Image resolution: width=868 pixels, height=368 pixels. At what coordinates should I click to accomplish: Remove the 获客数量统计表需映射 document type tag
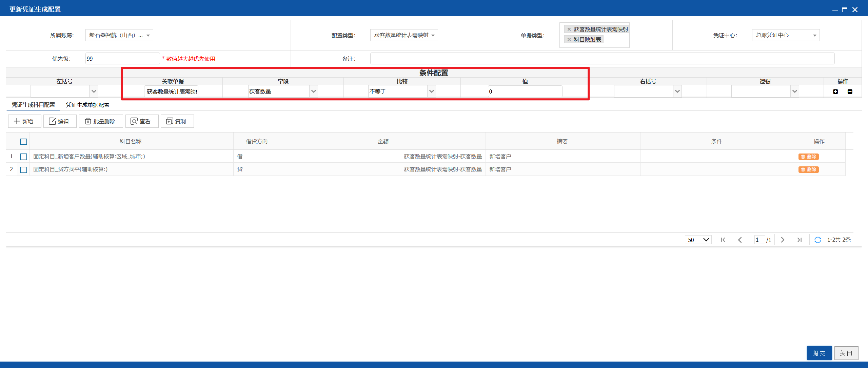point(569,29)
